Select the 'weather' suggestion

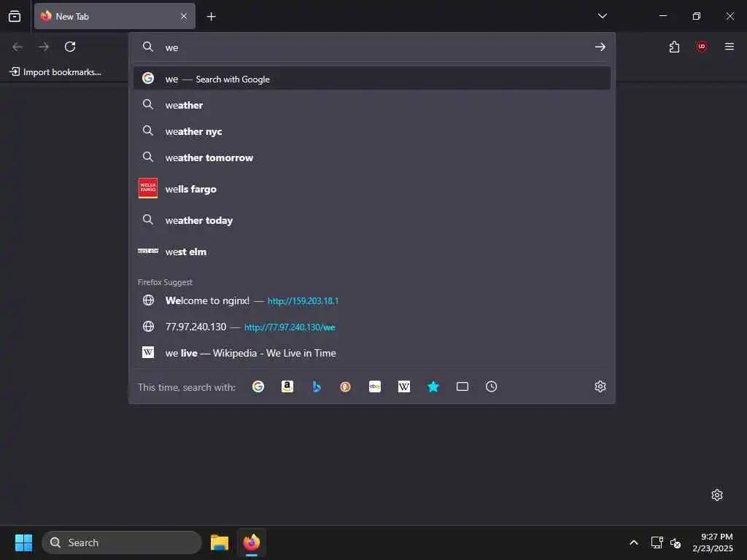(x=371, y=105)
